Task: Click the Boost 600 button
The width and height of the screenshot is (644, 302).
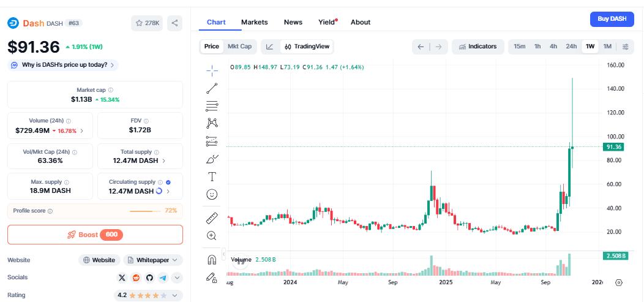Action: [x=95, y=235]
